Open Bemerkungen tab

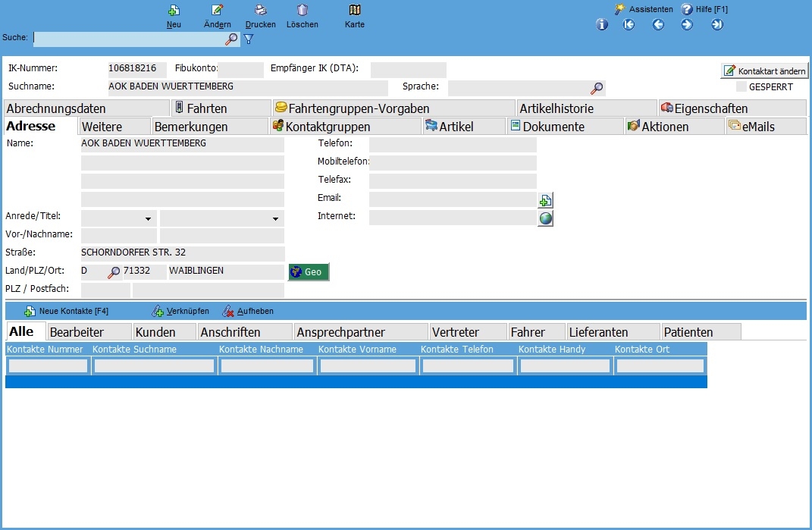[x=210, y=127]
